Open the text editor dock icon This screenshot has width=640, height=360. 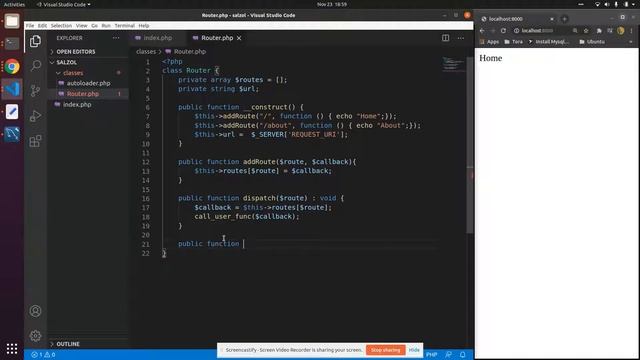pyautogui.click(x=12, y=111)
